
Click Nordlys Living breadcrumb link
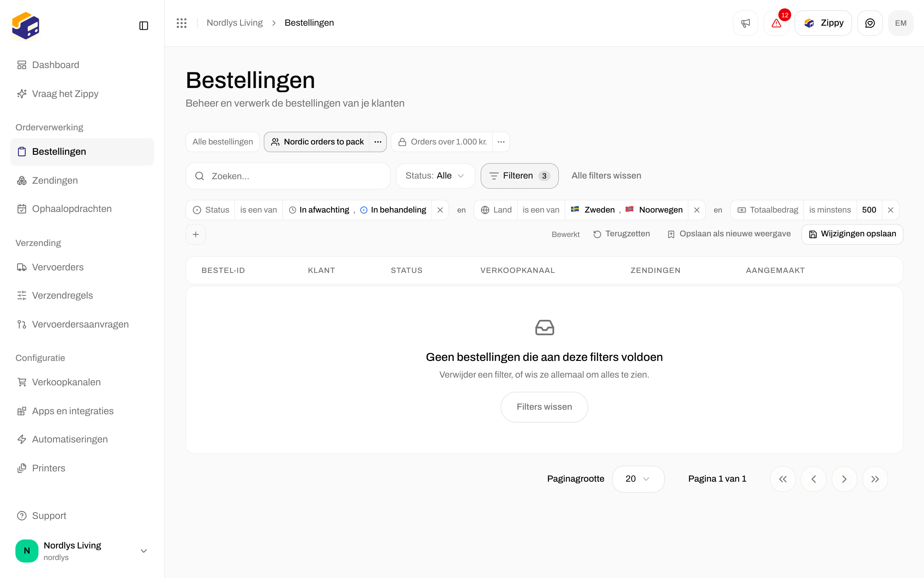point(235,23)
